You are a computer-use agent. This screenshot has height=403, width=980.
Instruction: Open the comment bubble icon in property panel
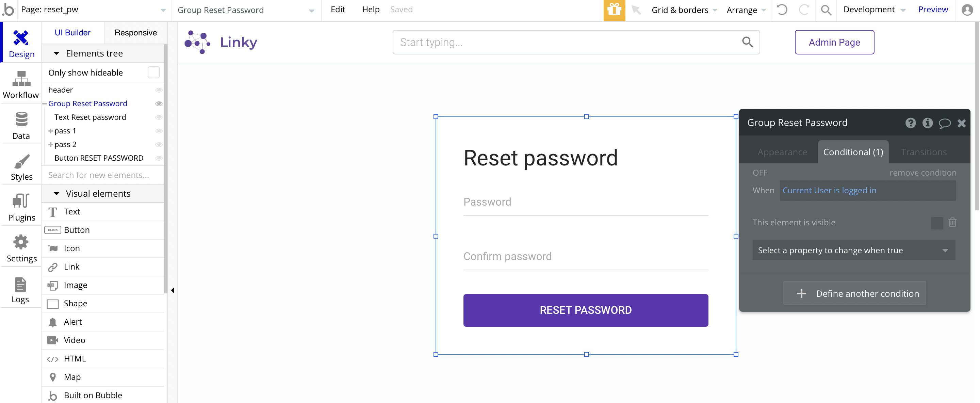(944, 123)
